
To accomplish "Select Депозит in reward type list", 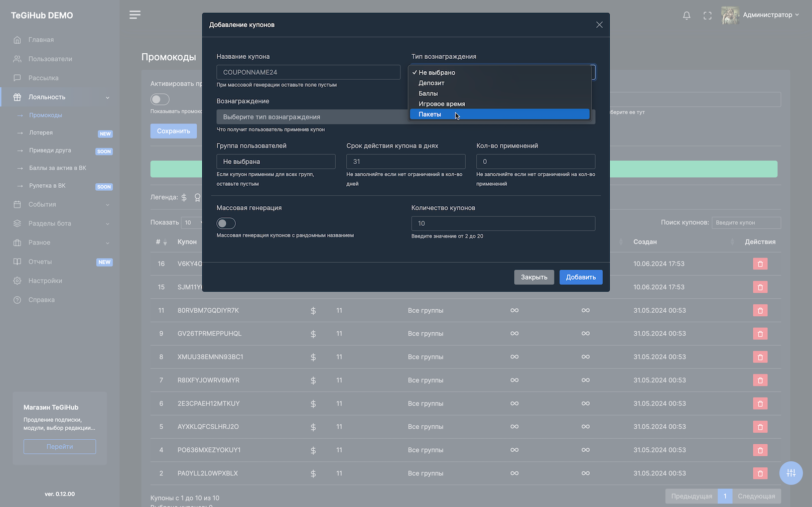I will (499, 83).
